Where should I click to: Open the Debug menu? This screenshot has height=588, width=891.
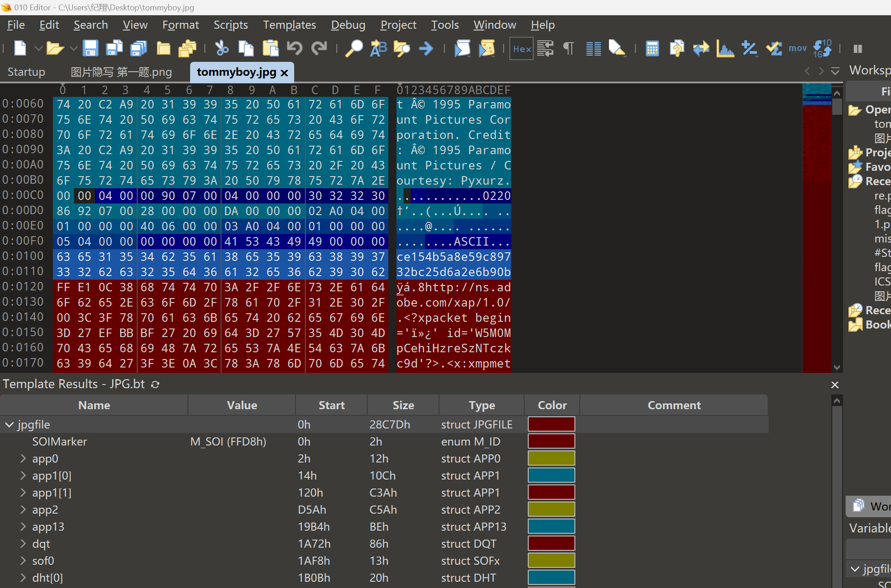point(348,25)
